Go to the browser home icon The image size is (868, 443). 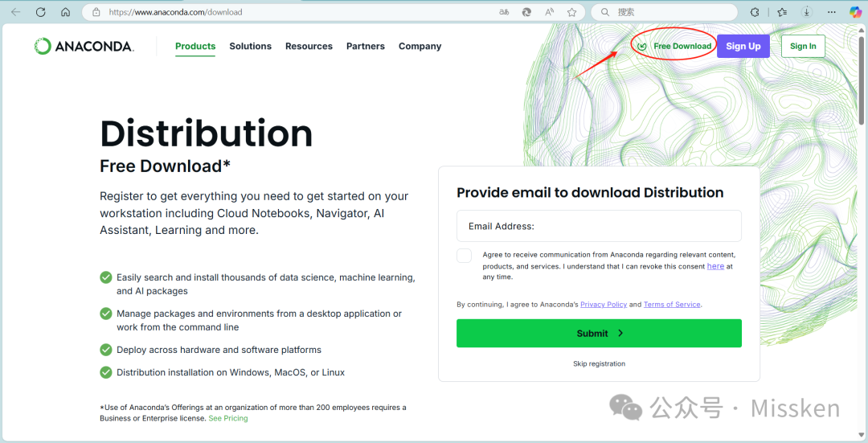point(65,11)
